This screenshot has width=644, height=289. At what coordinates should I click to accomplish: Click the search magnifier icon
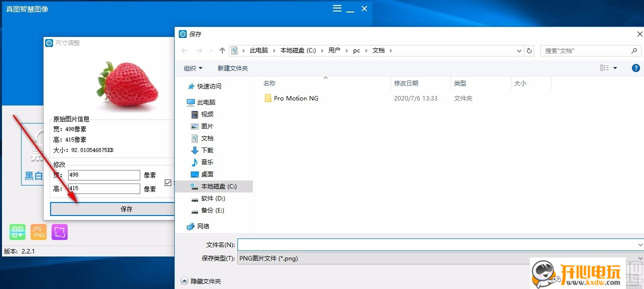tap(634, 50)
